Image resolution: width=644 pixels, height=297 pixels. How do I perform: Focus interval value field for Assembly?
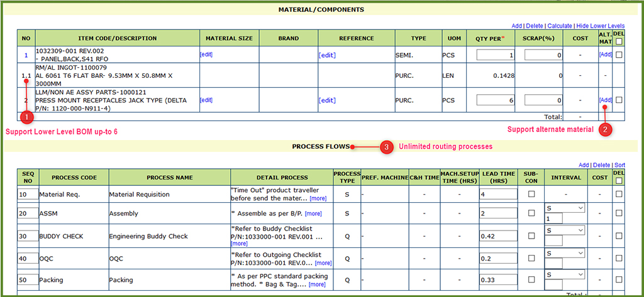[553, 219]
